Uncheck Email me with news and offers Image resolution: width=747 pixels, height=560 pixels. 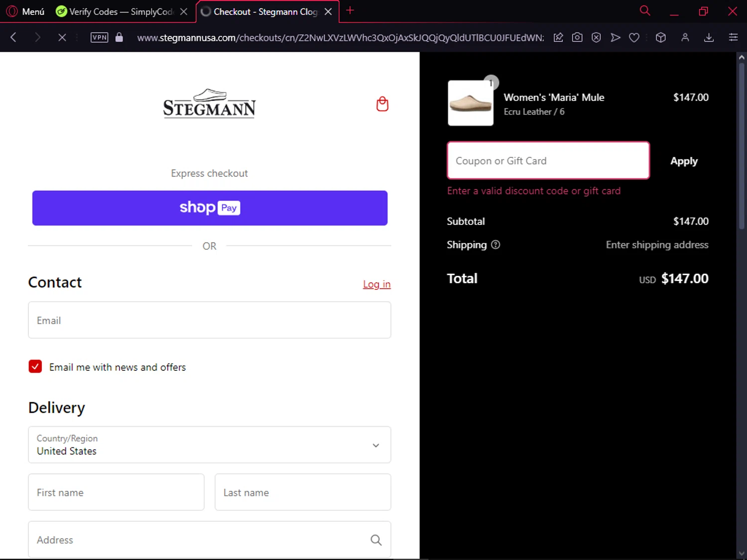point(35,367)
